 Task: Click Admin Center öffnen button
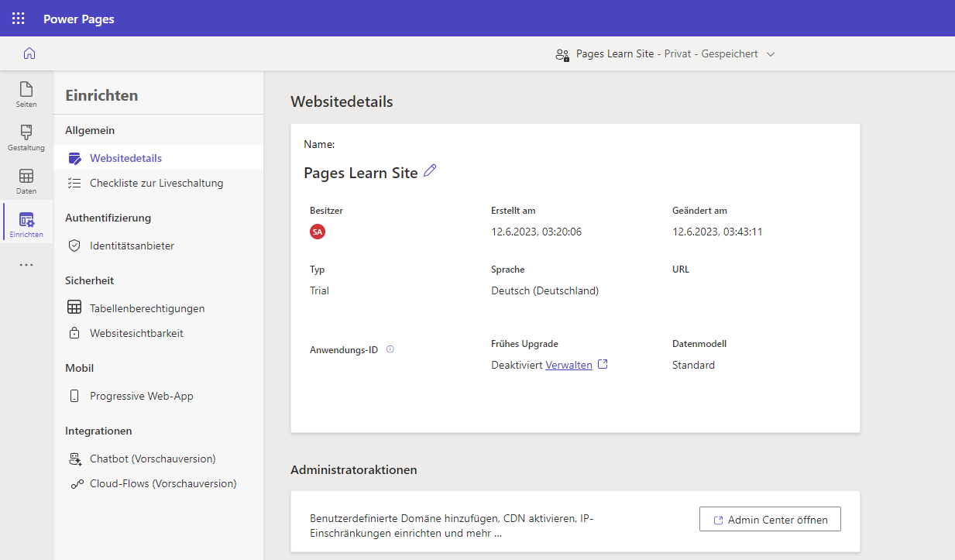[770, 520]
